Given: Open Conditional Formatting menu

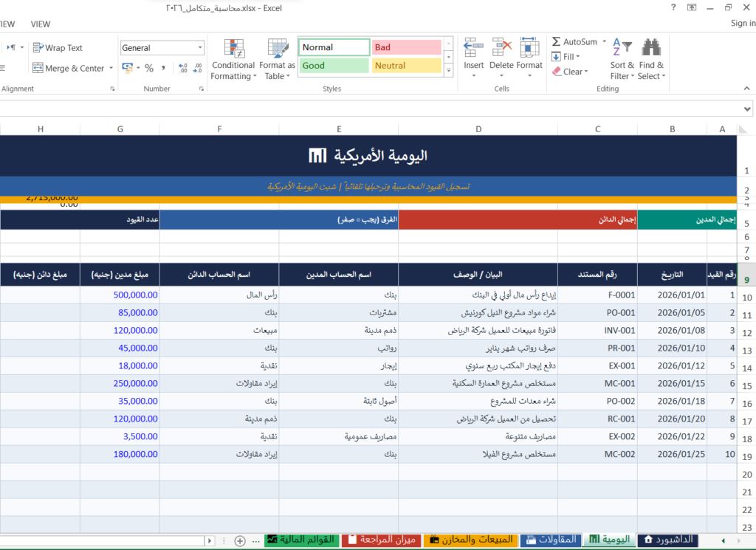Looking at the screenshot, I should [233, 59].
